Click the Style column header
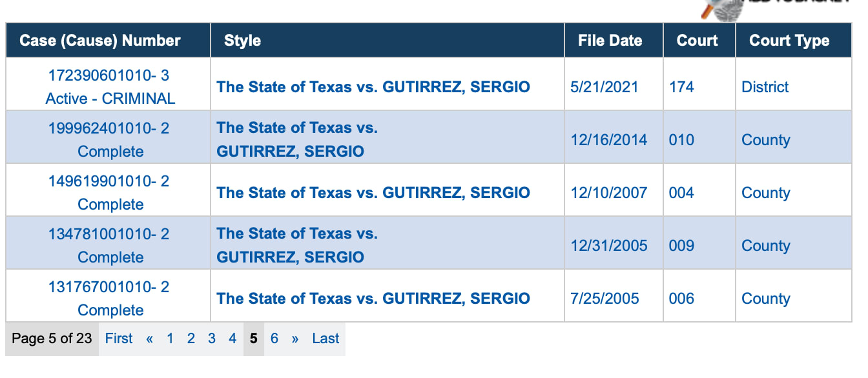This screenshot has width=868, height=378. pos(242,41)
